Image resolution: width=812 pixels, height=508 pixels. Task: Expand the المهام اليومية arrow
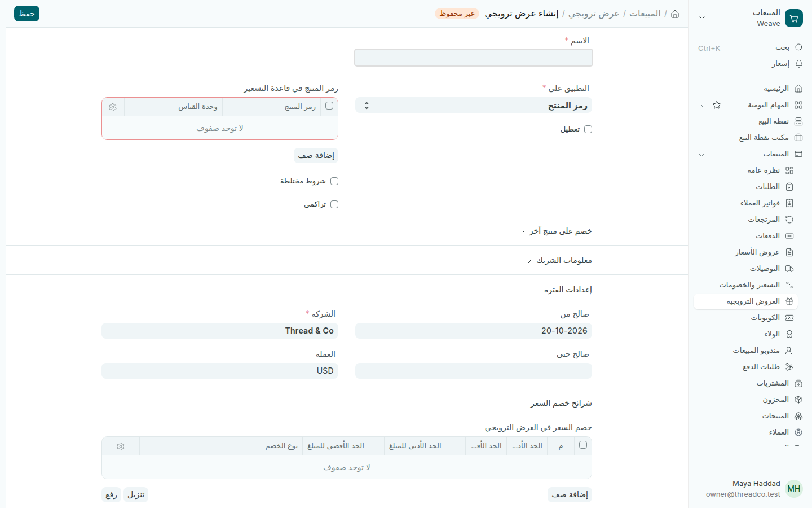click(701, 106)
